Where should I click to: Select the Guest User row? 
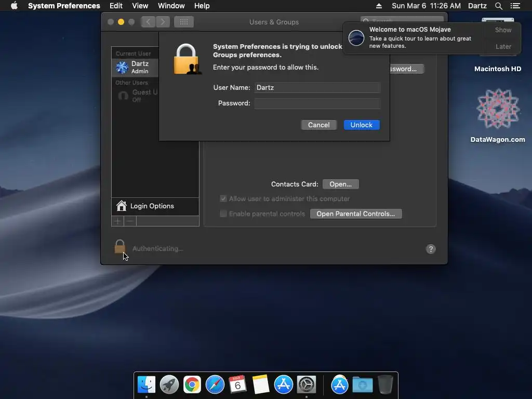(136, 96)
